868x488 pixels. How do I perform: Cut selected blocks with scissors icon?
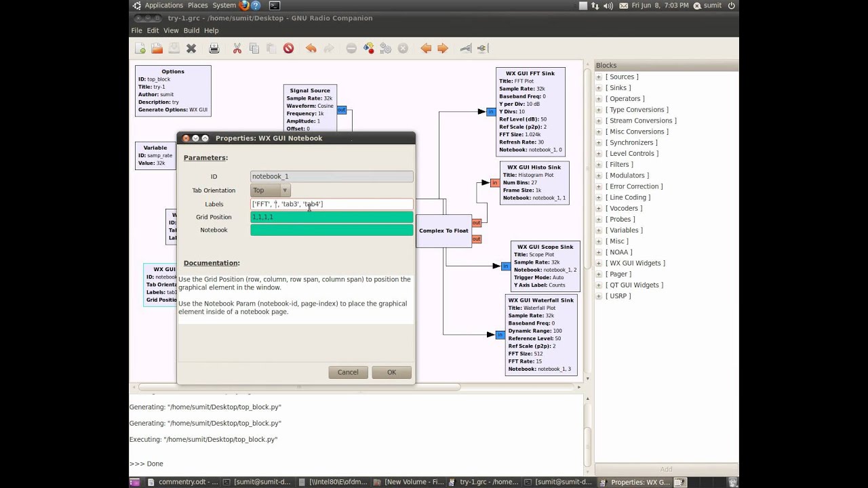click(x=237, y=48)
